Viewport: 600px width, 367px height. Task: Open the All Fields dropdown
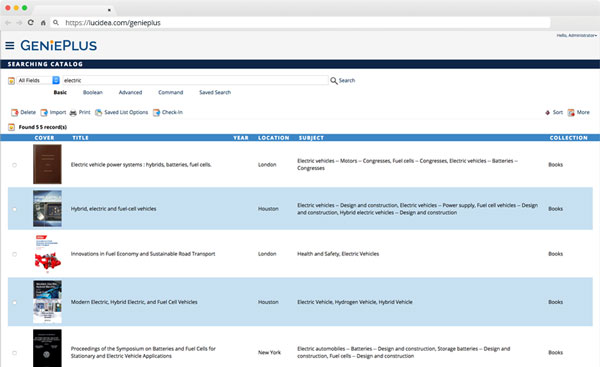[38, 80]
